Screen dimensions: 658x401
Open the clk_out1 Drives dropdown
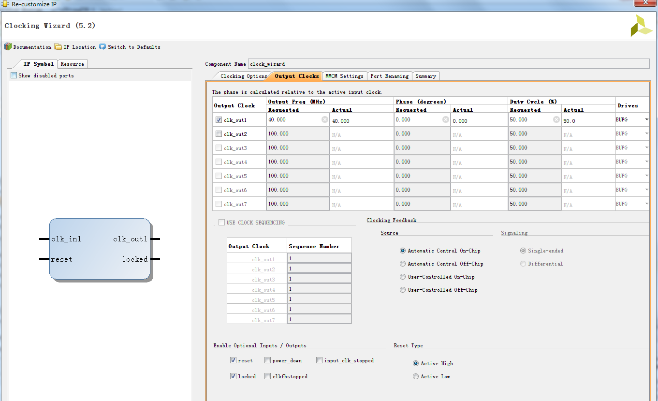tap(646, 119)
